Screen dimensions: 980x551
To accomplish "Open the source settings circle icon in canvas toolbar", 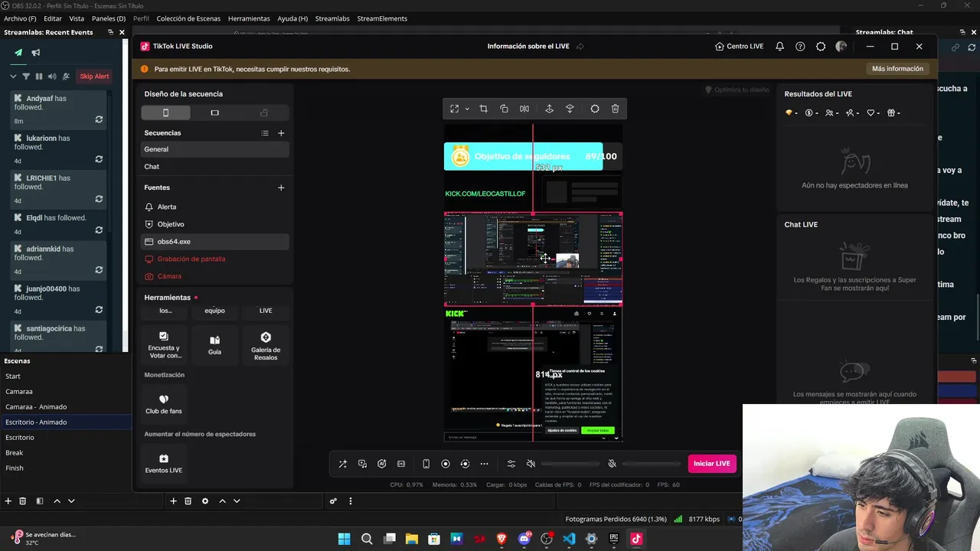I will point(595,109).
